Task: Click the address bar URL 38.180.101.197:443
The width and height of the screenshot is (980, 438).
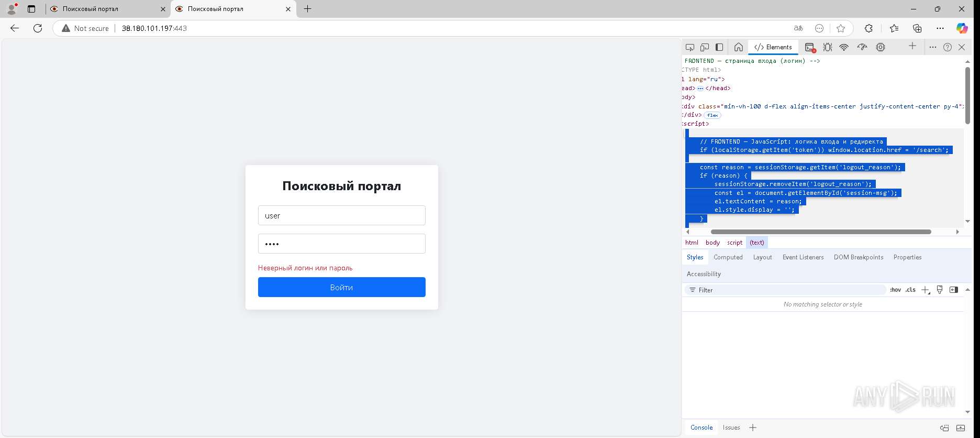Action: coord(154,28)
